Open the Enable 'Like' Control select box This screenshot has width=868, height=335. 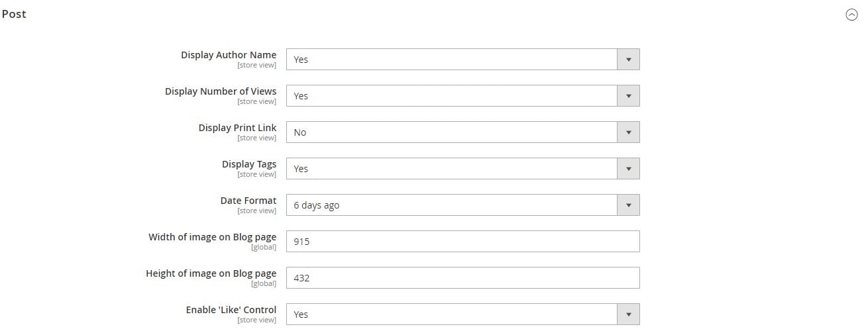(462, 314)
